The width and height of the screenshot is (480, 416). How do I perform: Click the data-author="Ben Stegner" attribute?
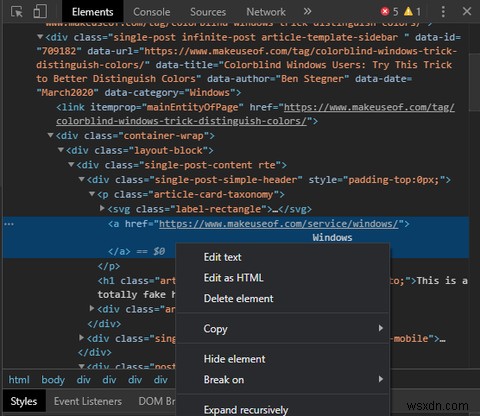tap(278, 79)
